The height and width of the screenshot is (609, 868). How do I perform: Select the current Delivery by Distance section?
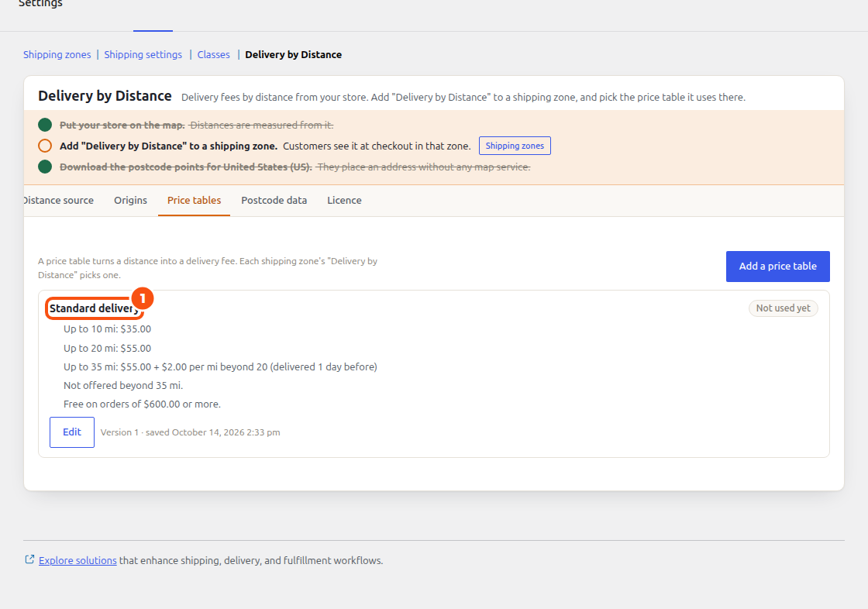click(294, 54)
